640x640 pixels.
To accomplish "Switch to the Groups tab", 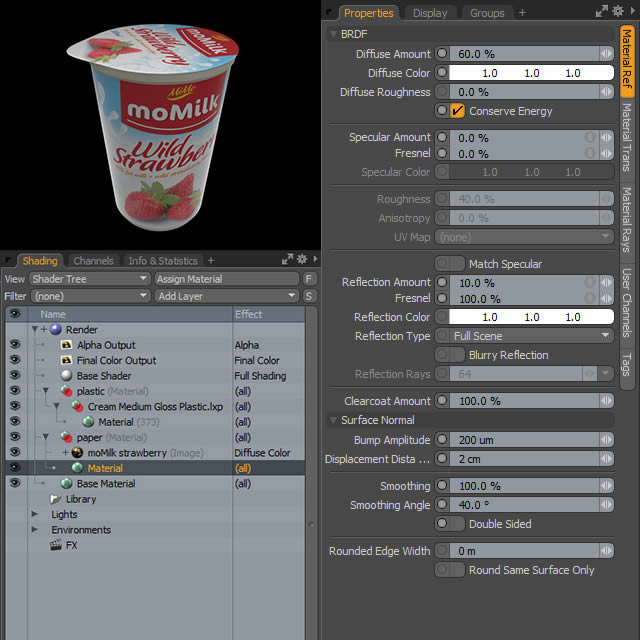I will point(487,13).
